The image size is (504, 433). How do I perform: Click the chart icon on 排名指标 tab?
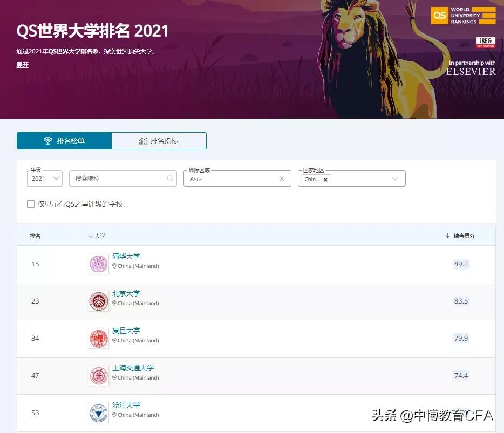coord(143,141)
